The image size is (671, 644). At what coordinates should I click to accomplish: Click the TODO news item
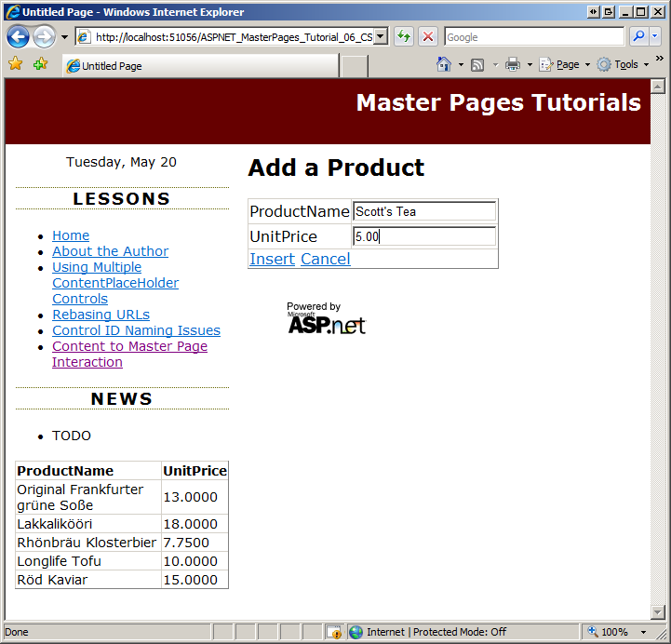pos(72,436)
